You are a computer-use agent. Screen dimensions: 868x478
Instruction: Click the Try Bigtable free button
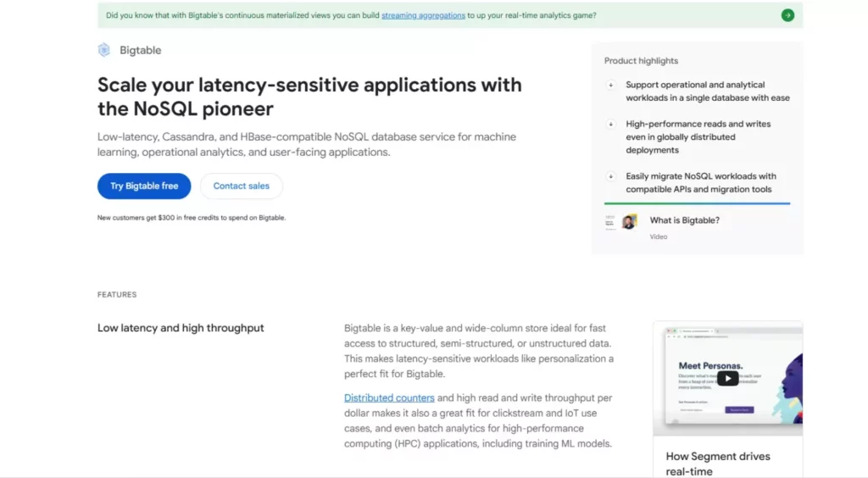144,186
